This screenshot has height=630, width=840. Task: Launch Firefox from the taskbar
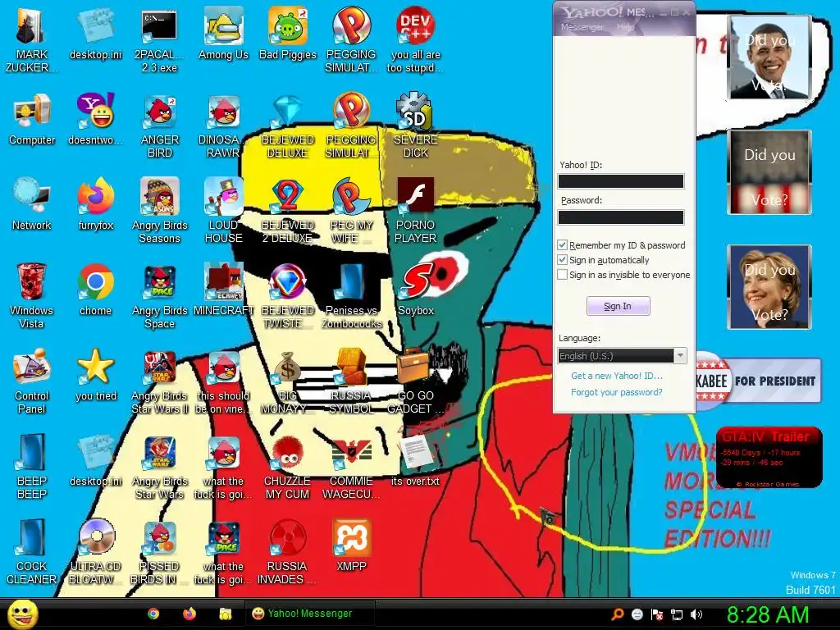point(189,614)
